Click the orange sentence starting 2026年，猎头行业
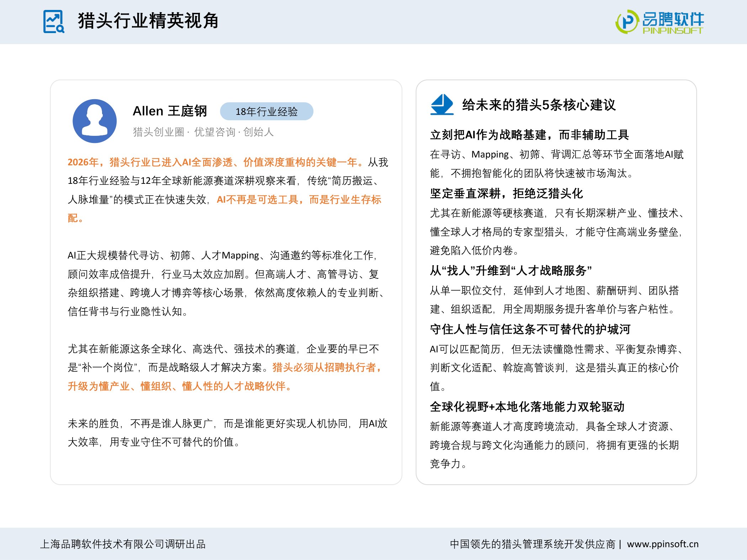This screenshot has height=560, width=747. point(216,162)
